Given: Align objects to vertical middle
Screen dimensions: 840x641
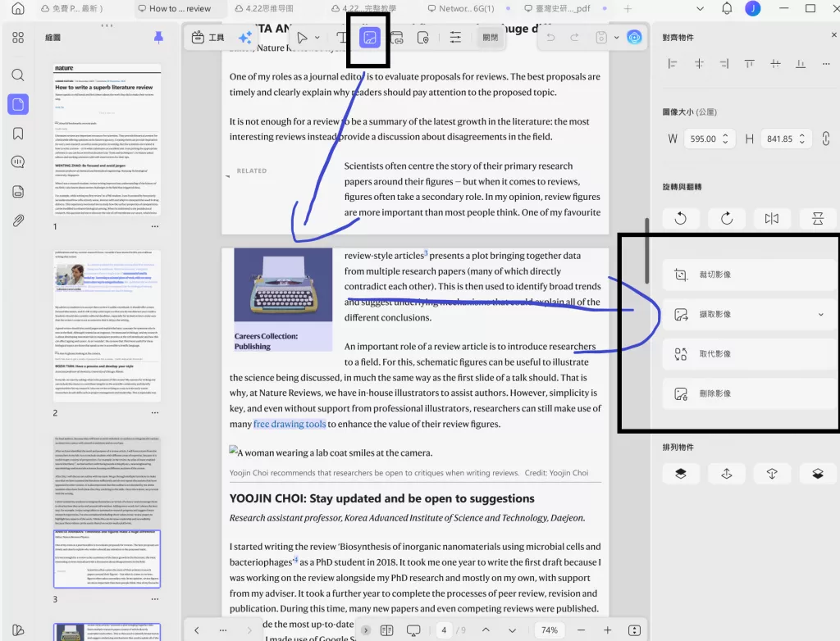Looking at the screenshot, I should [x=775, y=64].
